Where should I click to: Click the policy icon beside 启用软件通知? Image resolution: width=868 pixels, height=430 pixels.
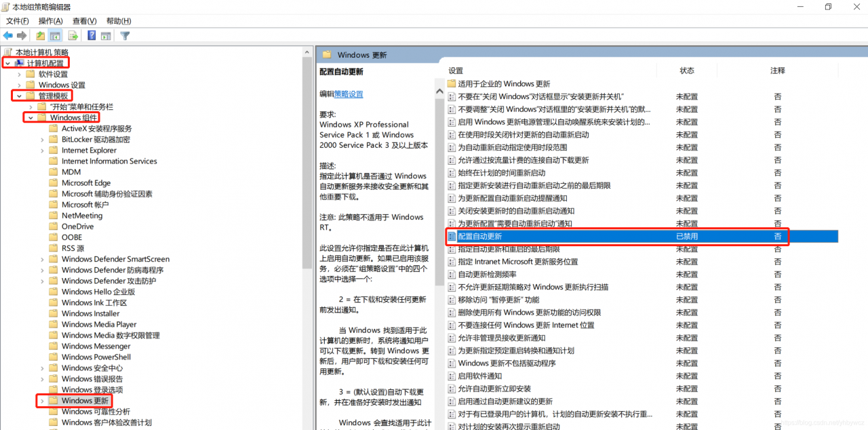tap(452, 376)
